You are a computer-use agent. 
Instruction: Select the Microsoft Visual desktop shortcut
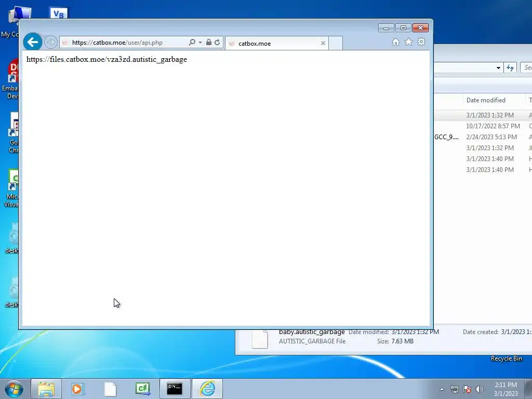click(x=11, y=188)
